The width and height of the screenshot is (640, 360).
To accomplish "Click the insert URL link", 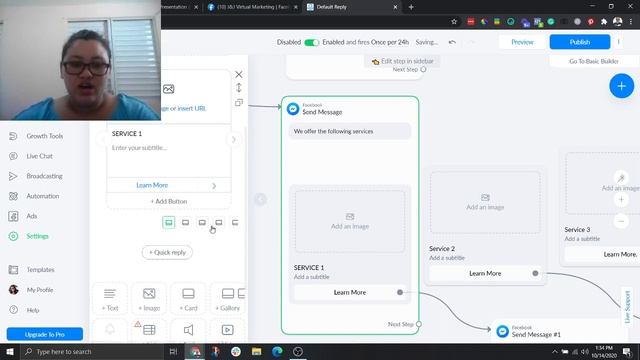I will click(x=192, y=108).
